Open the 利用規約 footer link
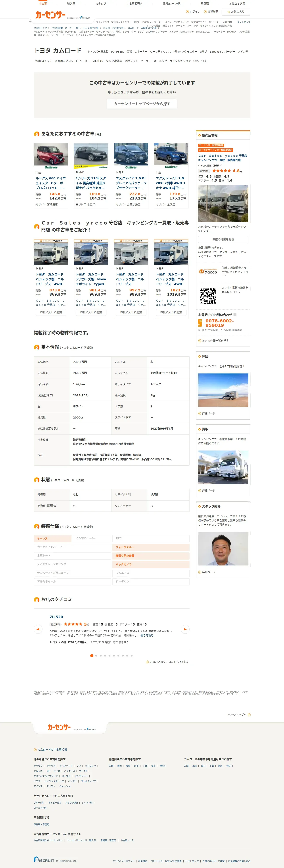 pos(143,861)
